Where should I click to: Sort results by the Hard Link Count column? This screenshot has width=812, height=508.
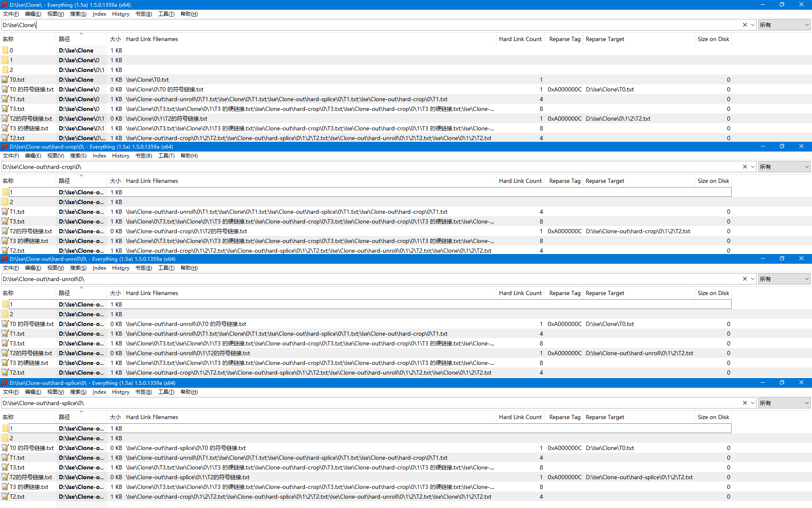[520, 39]
